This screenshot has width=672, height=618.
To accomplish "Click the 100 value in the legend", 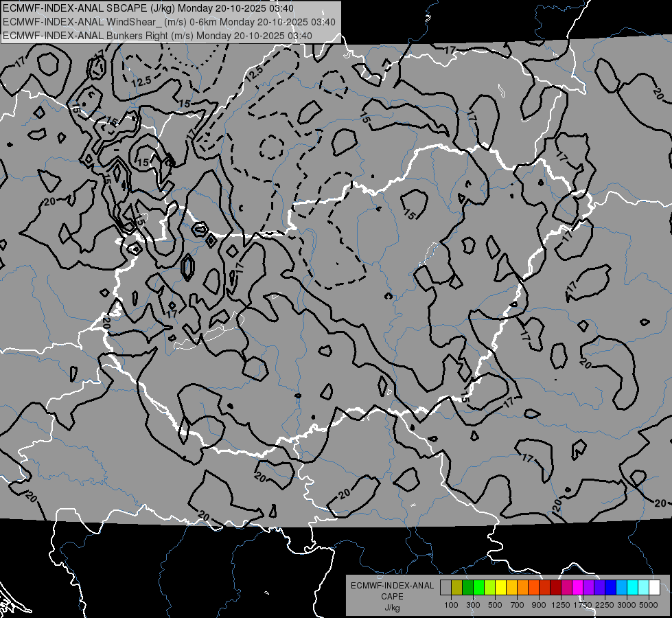I will 451,605.
